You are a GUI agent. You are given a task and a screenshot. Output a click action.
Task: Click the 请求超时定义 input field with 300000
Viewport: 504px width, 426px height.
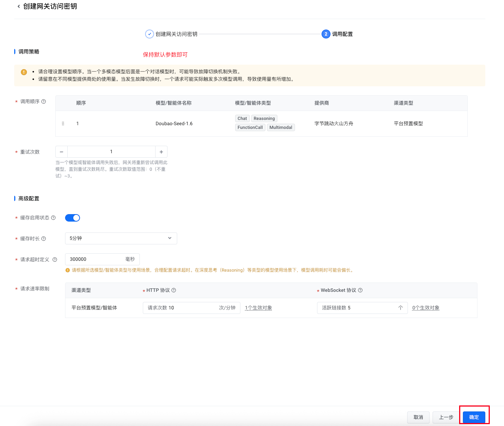pyautogui.click(x=95, y=259)
